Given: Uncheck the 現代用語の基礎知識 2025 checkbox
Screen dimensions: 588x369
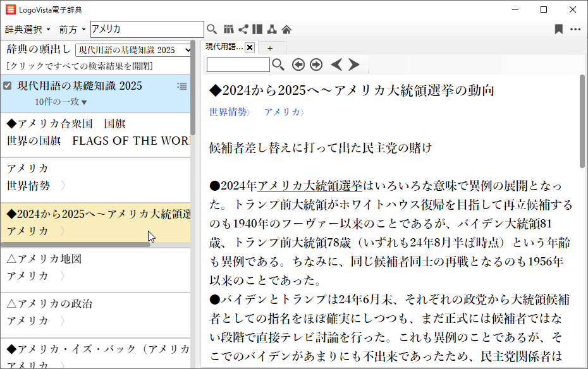Looking at the screenshot, I should [x=8, y=86].
